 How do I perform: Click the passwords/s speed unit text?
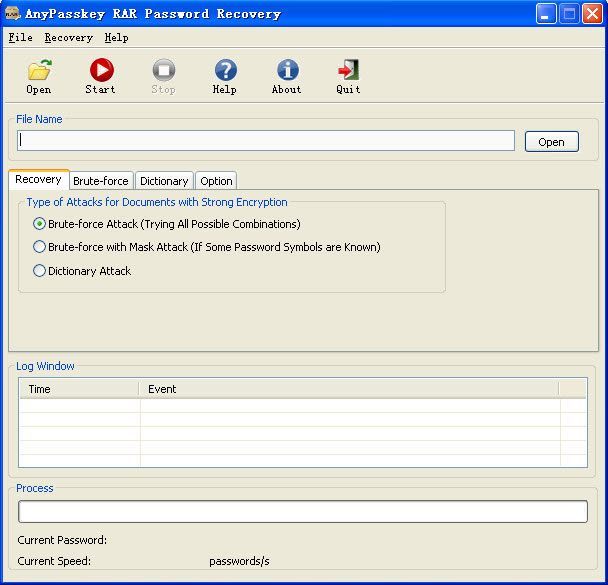click(x=239, y=561)
